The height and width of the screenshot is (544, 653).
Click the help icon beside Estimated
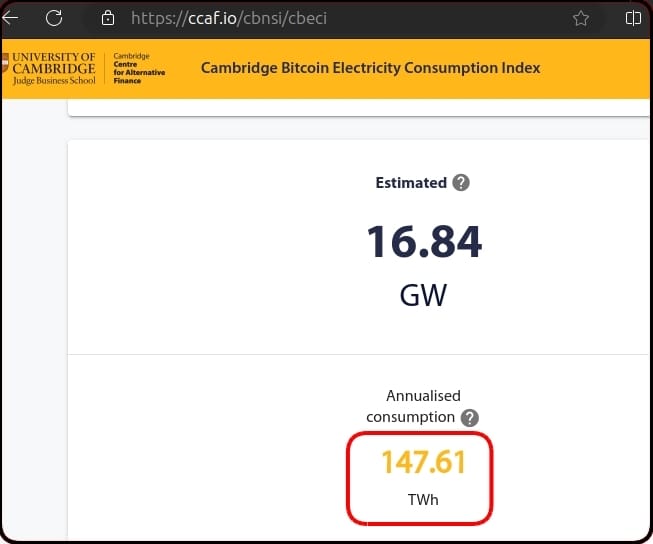tap(461, 182)
